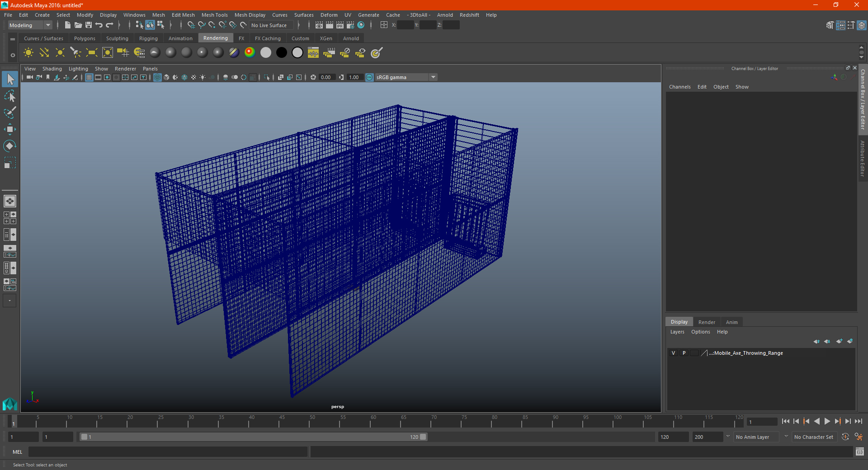Click the playback end field showing 200

708,437
